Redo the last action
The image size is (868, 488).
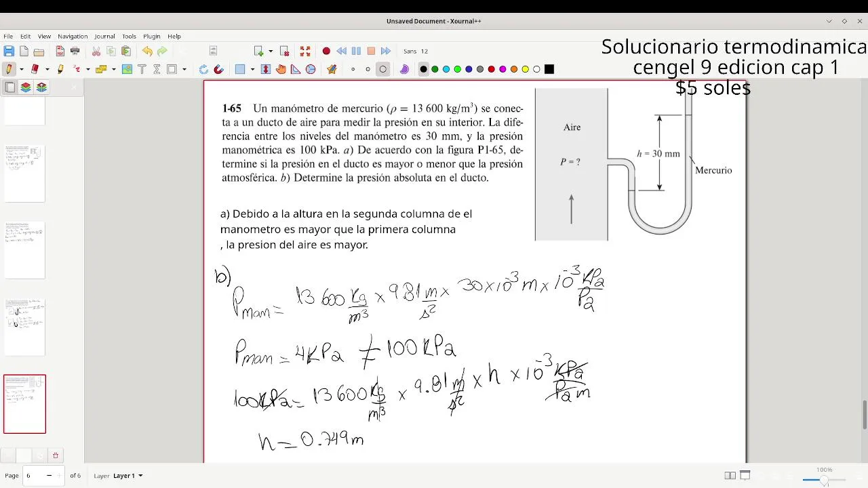coord(162,51)
